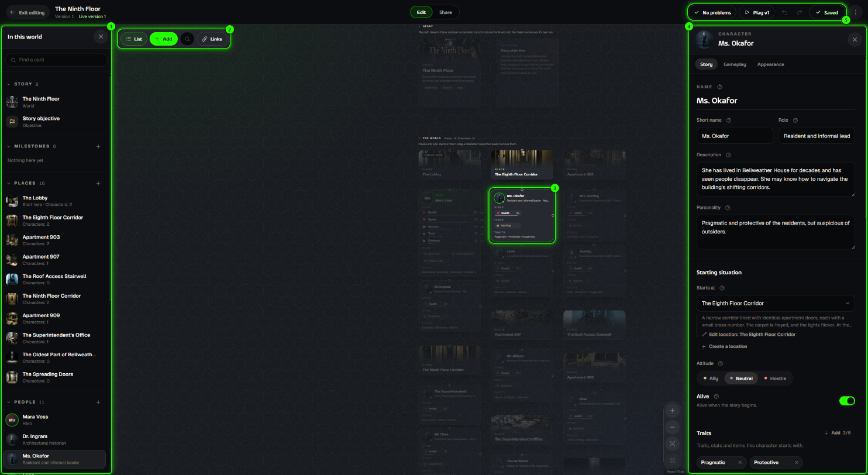Viewport: 868px width, 475px height.
Task: Click help icon next to Starts at
Action: pyautogui.click(x=722, y=288)
